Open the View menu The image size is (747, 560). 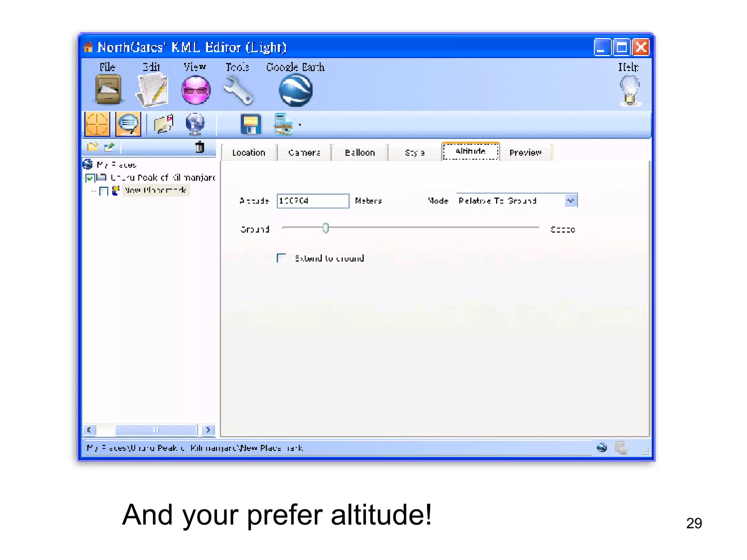(x=195, y=67)
